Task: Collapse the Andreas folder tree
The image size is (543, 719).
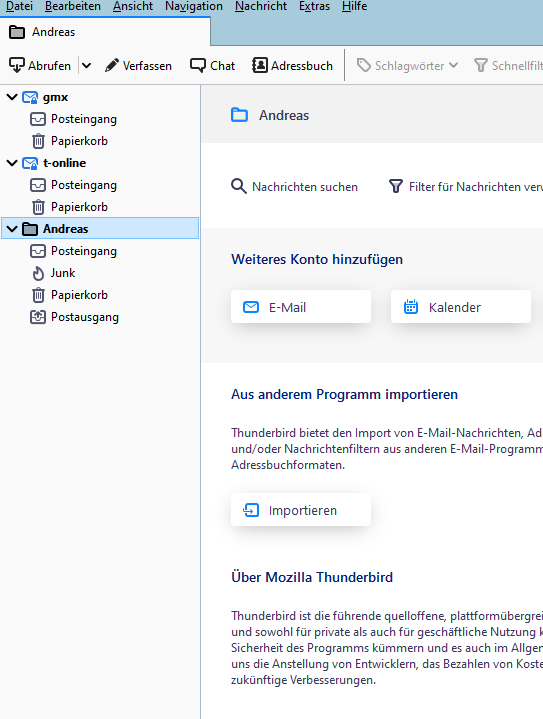Action: (12, 229)
